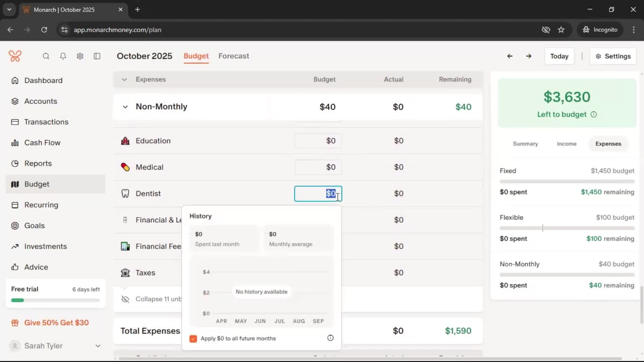Image resolution: width=644 pixels, height=362 pixels.
Task: Go to previous month with left arrow
Action: (510, 56)
